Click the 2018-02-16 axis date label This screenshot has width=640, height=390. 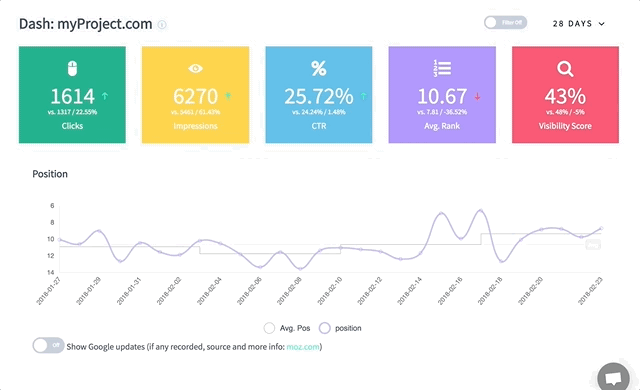(450, 290)
